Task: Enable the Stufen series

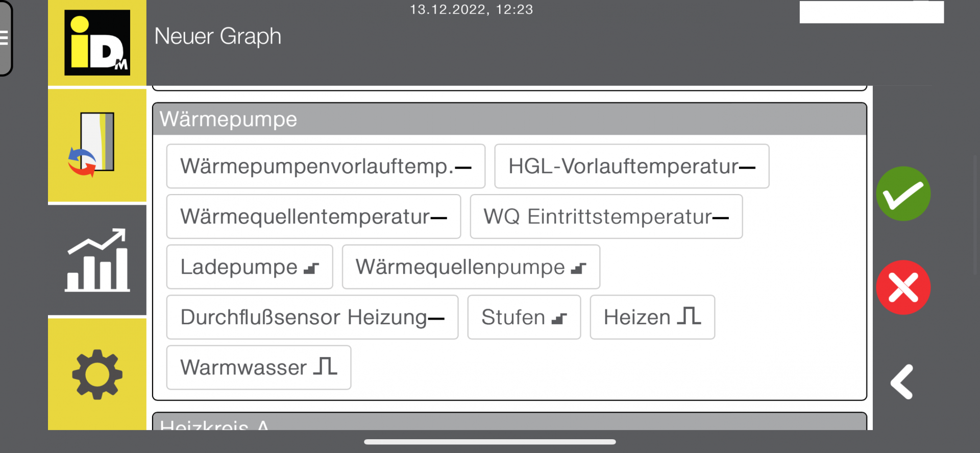Action: [524, 317]
